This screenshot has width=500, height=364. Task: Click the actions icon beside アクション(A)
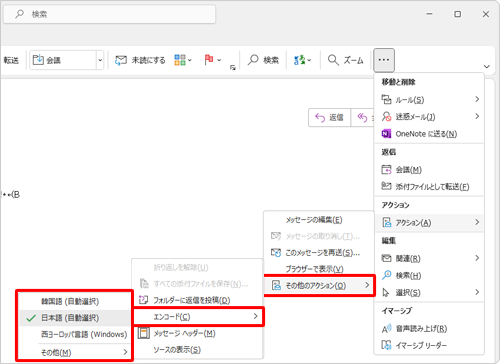pos(387,222)
